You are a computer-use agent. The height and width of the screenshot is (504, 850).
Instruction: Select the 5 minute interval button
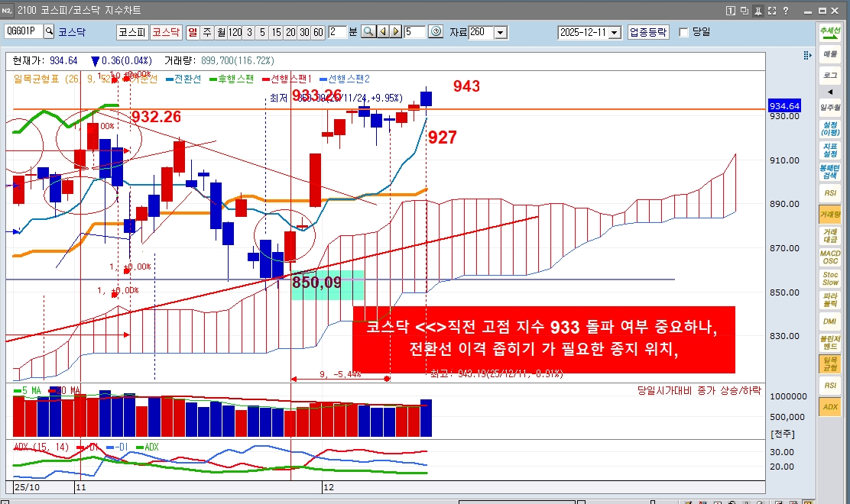[x=262, y=32]
